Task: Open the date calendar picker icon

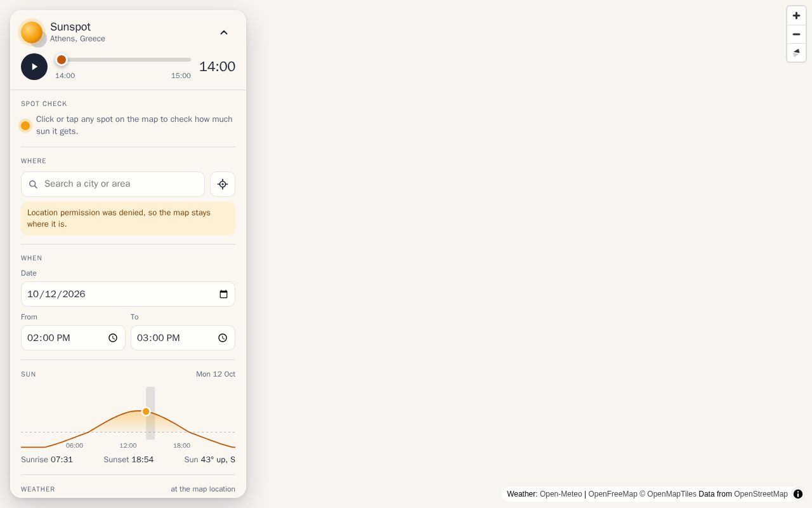Action: [223, 294]
